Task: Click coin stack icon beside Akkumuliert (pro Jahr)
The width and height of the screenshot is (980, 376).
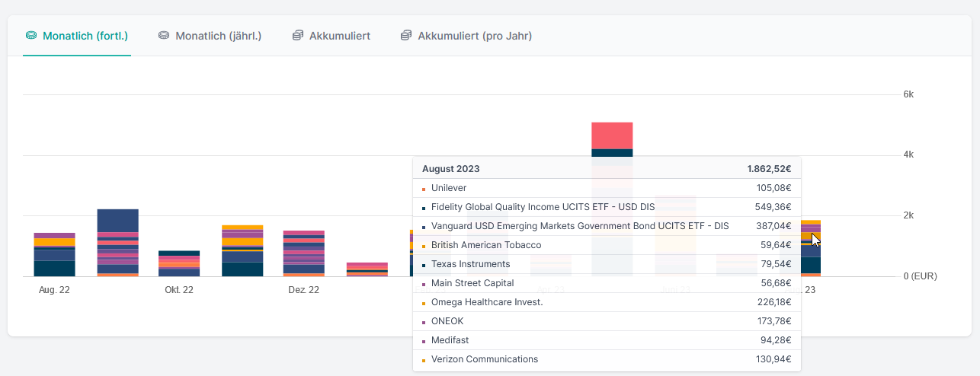Action: tap(406, 36)
